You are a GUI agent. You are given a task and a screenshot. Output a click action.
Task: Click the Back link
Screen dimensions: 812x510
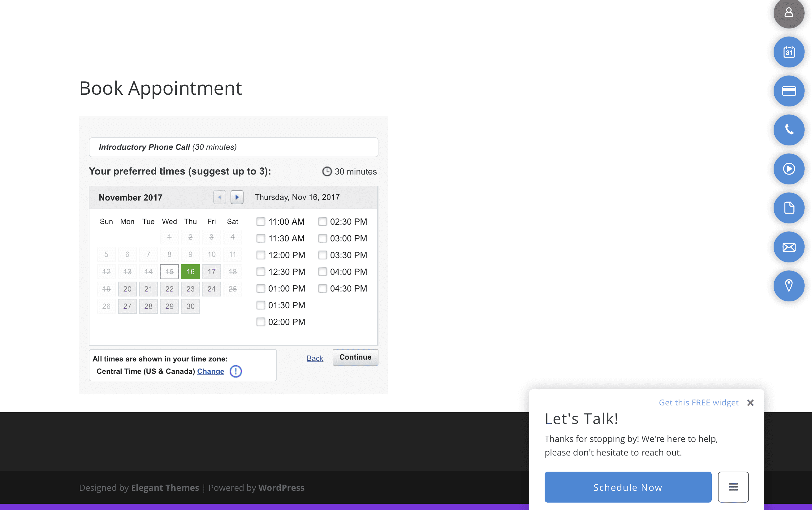(315, 358)
